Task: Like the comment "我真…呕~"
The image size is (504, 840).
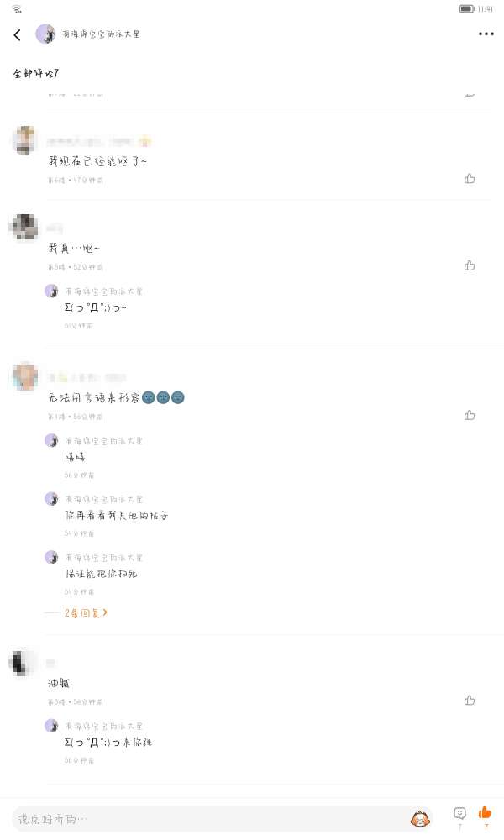Action: pos(470,265)
